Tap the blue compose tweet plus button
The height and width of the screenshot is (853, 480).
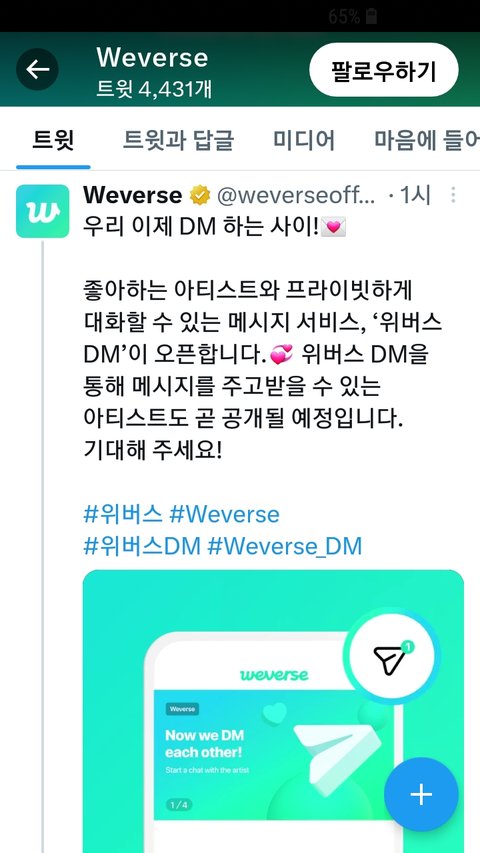[x=421, y=794]
